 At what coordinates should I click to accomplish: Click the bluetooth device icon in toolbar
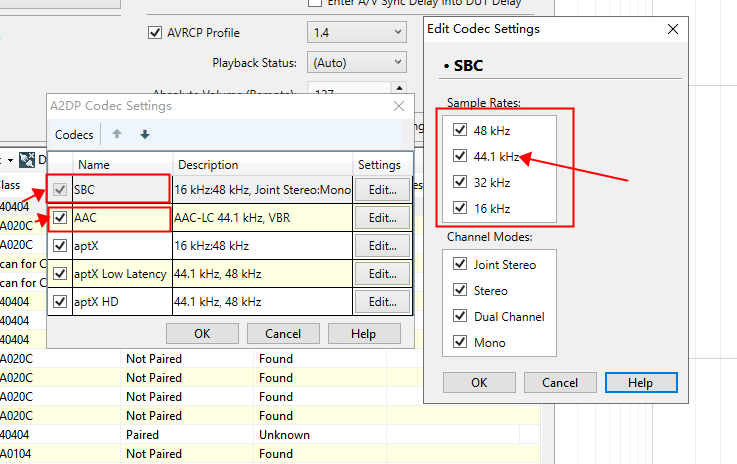click(27, 160)
